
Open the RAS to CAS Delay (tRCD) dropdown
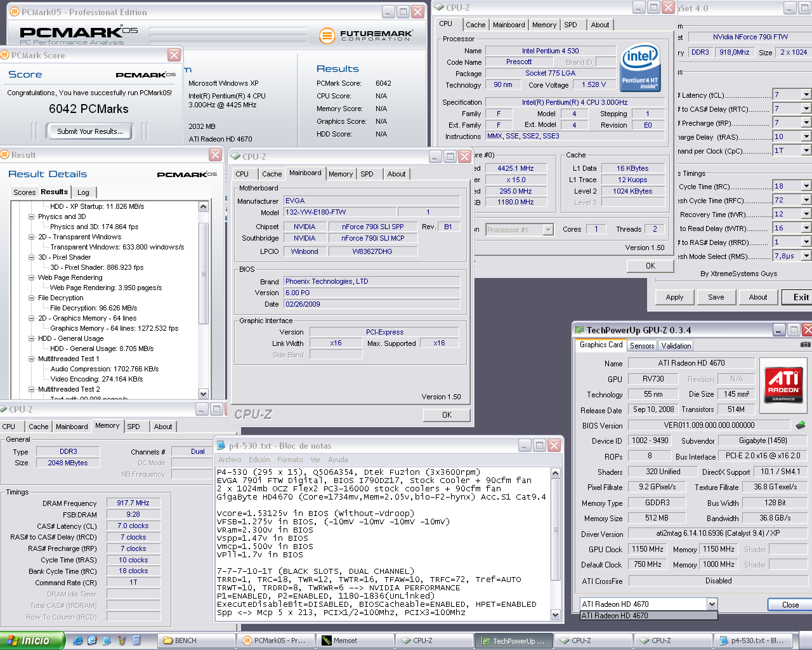[x=806, y=109]
